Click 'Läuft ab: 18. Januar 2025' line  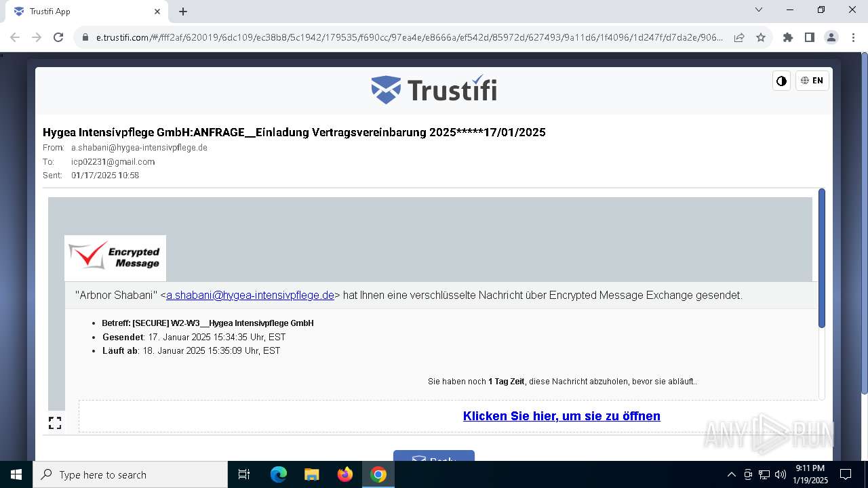click(x=191, y=350)
